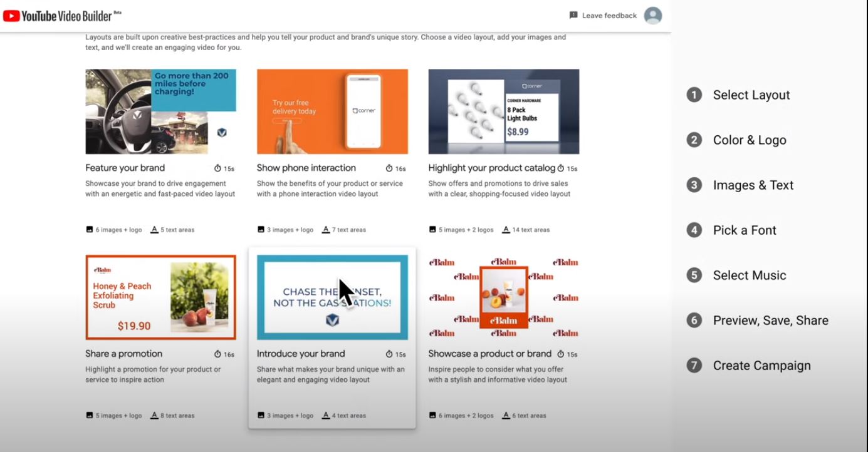Viewport: 868px width, 452px height.
Task: Select the Show phone interaction thumbnail
Action: 332,111
